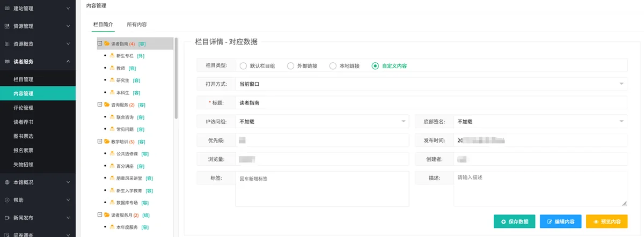Click the 描述 text area
Viewport: 644px width, 237px height.
point(540,188)
